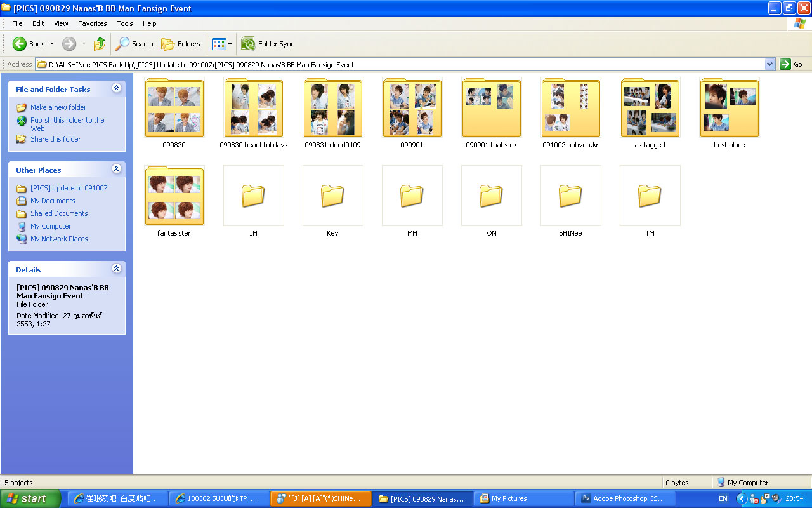Select the 090831 cloud0409 folder
The image size is (812, 508).
pos(333,108)
